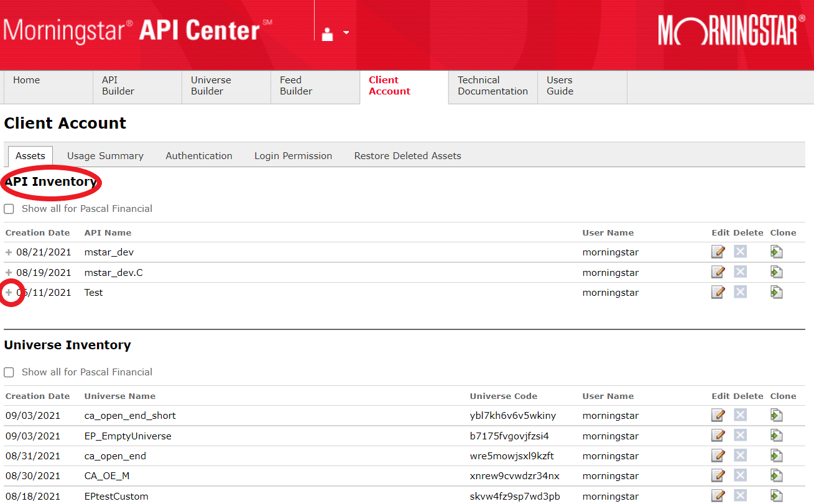Switch to the Login Permission sub-tab
The width and height of the screenshot is (814, 504).
293,156
